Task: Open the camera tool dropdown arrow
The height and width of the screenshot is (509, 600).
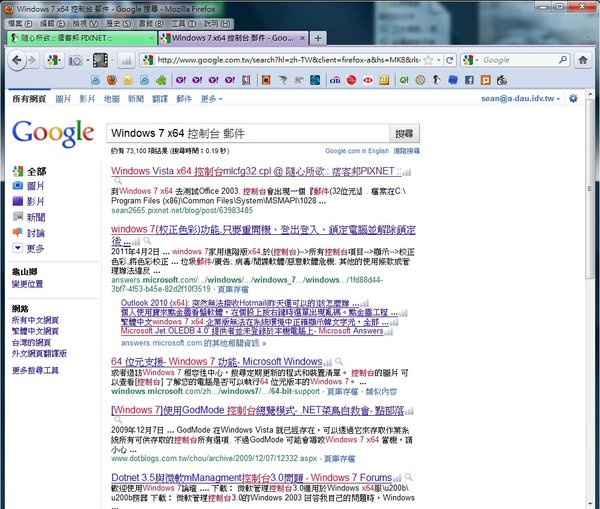Action: click(x=88, y=60)
